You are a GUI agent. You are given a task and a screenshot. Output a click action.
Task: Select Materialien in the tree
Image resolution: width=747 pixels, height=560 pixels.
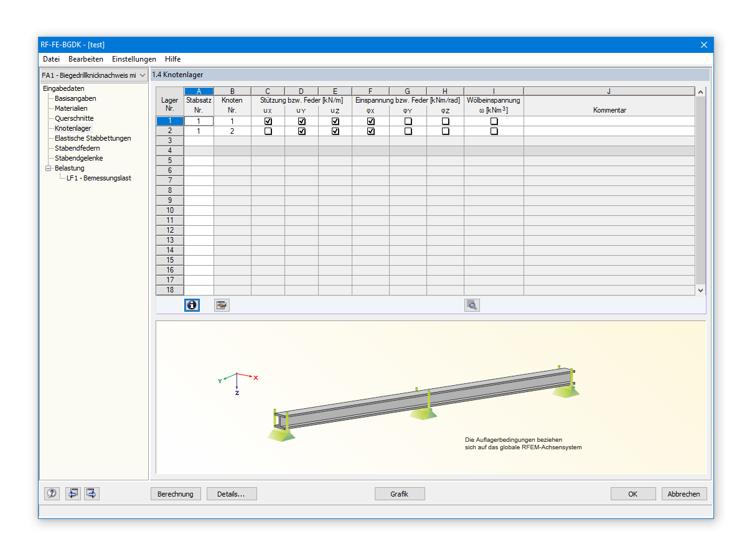71,108
